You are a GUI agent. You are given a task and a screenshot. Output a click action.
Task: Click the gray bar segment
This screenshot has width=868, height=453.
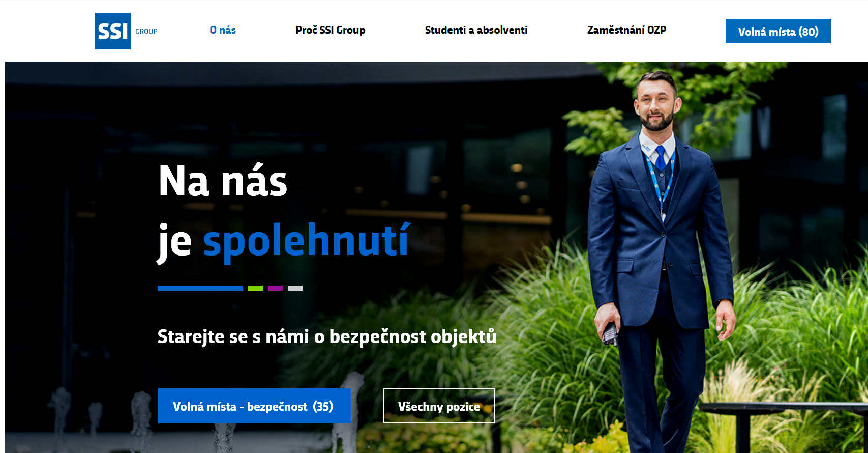[295, 288]
